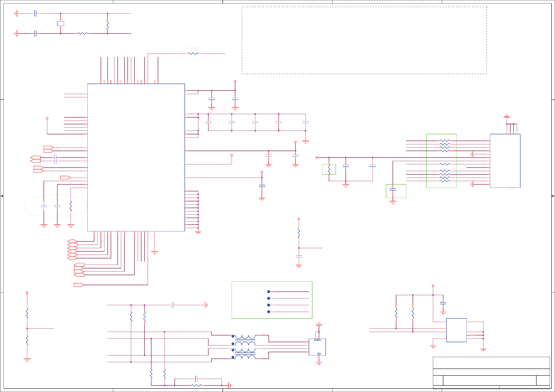
Task: Click inside the large central IC rectangle
Action: tap(136, 158)
